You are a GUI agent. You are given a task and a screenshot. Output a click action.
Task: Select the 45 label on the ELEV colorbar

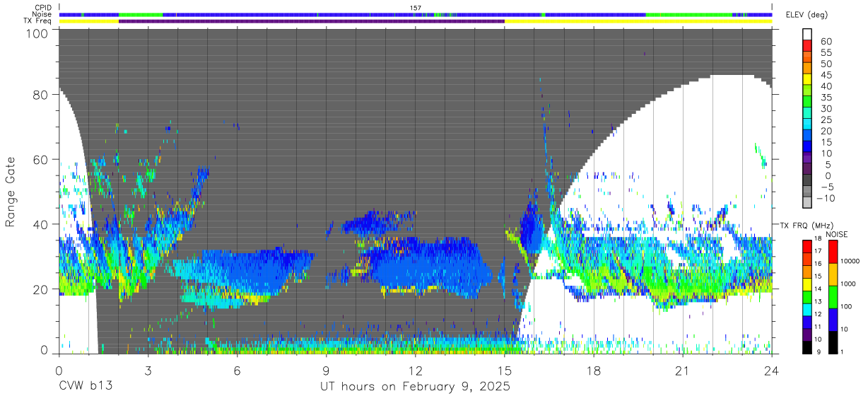(x=825, y=75)
